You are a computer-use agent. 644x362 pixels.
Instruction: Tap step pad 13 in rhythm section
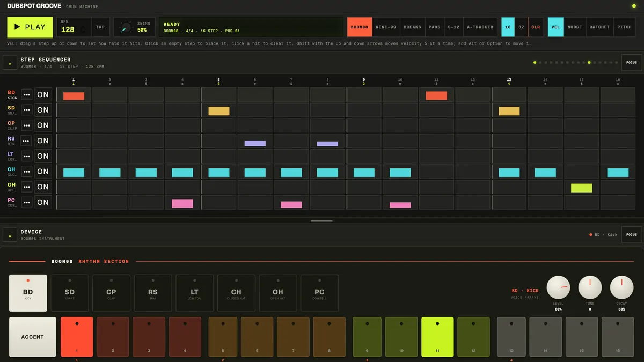point(511,337)
